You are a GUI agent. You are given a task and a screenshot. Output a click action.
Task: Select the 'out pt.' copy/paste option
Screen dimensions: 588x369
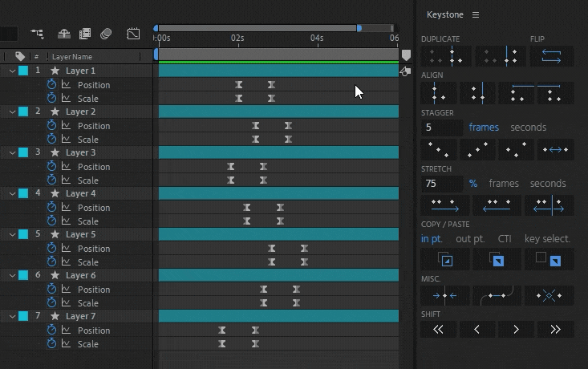click(469, 238)
